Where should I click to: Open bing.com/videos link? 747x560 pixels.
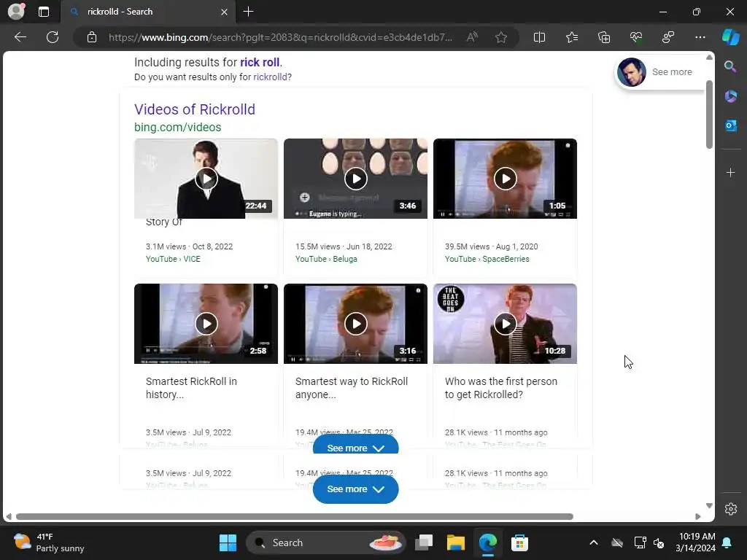tap(178, 127)
